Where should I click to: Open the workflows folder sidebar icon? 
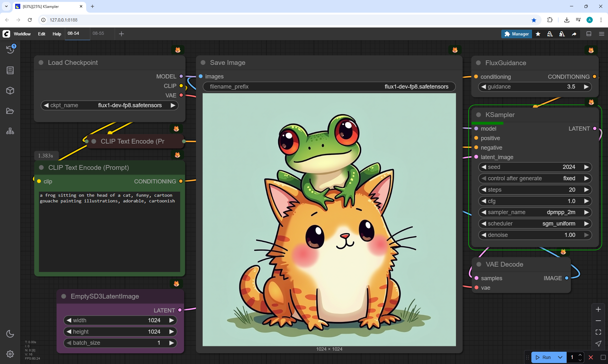(x=10, y=111)
